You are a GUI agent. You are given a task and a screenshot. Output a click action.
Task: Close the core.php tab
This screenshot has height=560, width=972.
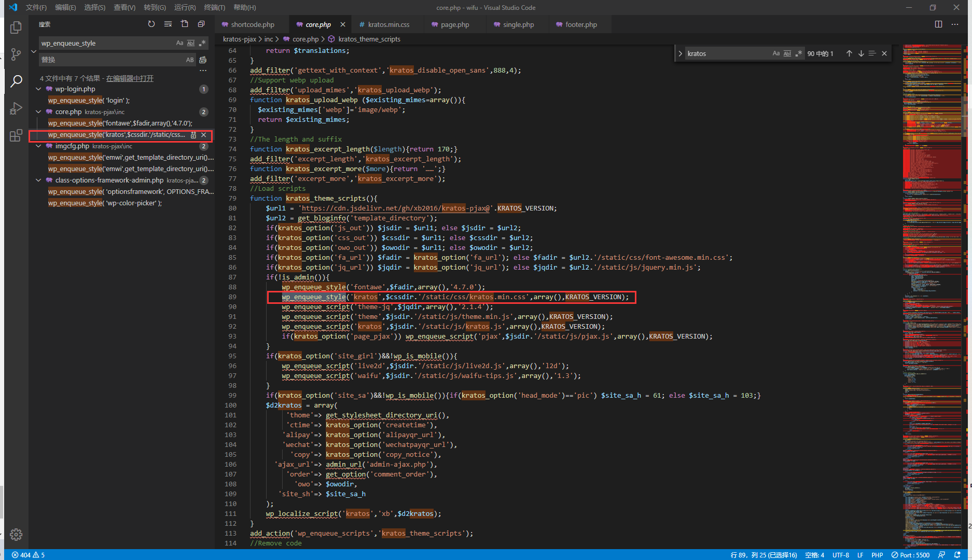coord(343,24)
